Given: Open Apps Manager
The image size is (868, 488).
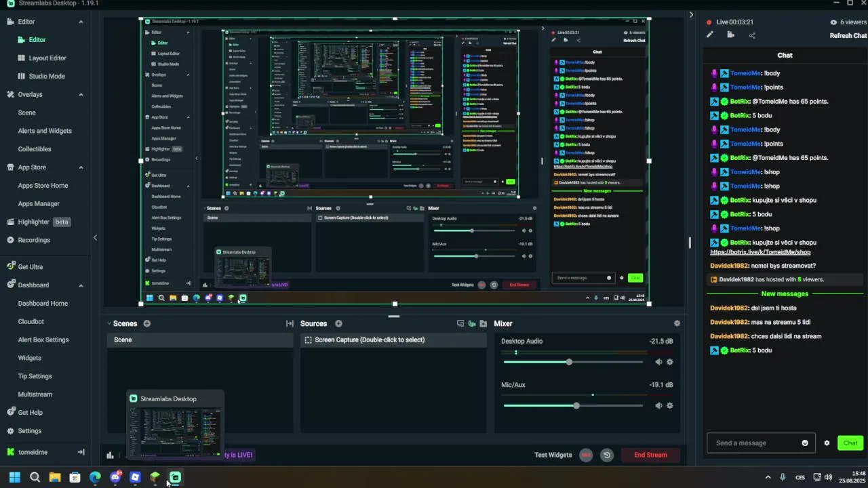Looking at the screenshot, I should [x=39, y=204].
